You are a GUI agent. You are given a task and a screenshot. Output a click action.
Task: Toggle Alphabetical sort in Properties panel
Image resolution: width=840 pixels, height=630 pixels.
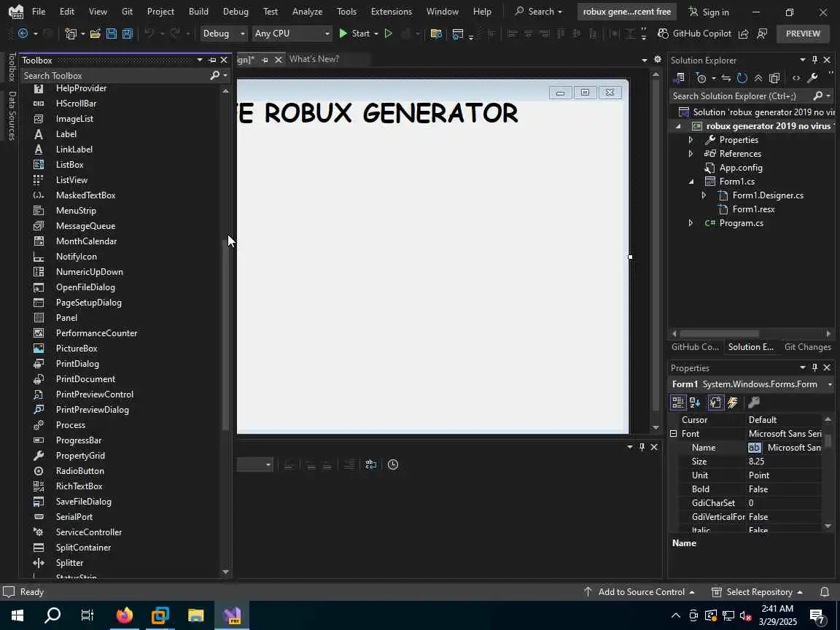click(x=695, y=402)
